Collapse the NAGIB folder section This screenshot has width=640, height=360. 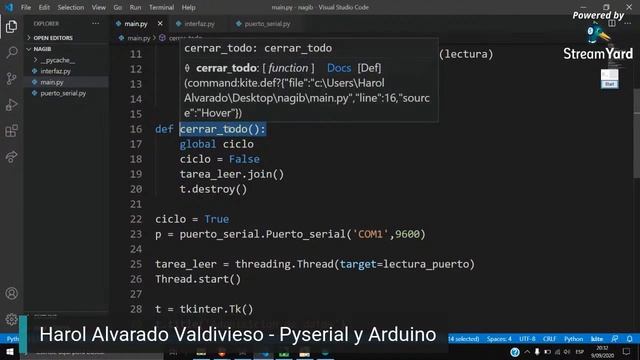coord(66,49)
